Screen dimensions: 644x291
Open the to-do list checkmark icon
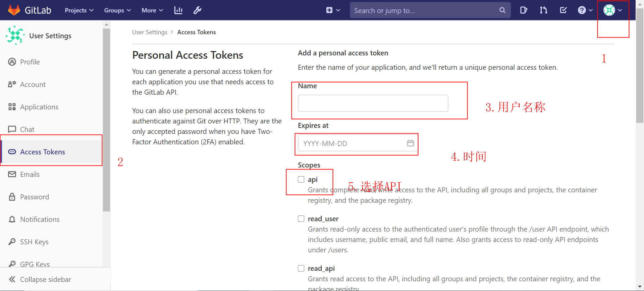click(x=563, y=10)
